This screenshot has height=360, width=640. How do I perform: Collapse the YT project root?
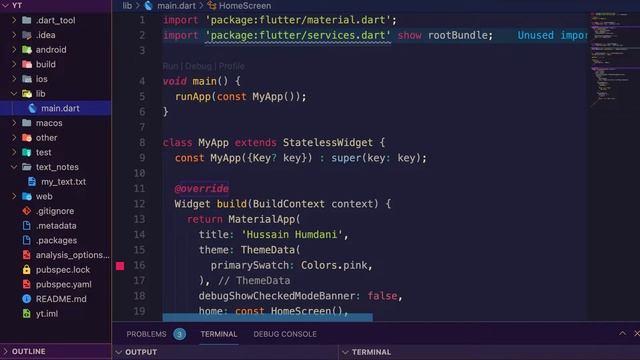point(5,5)
